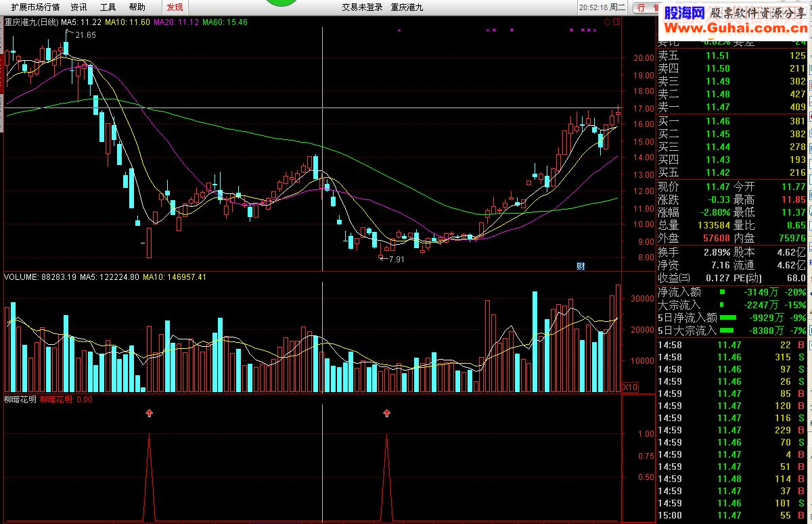Select the 15:00 final trade row
Image resolution: width=812 pixels, height=524 pixels.
coord(732,515)
